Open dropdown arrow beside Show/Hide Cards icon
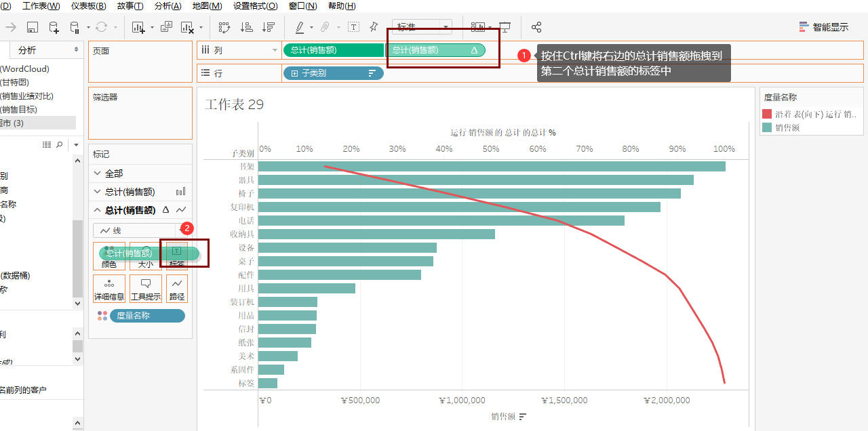The width and height of the screenshot is (868, 431). click(490, 28)
